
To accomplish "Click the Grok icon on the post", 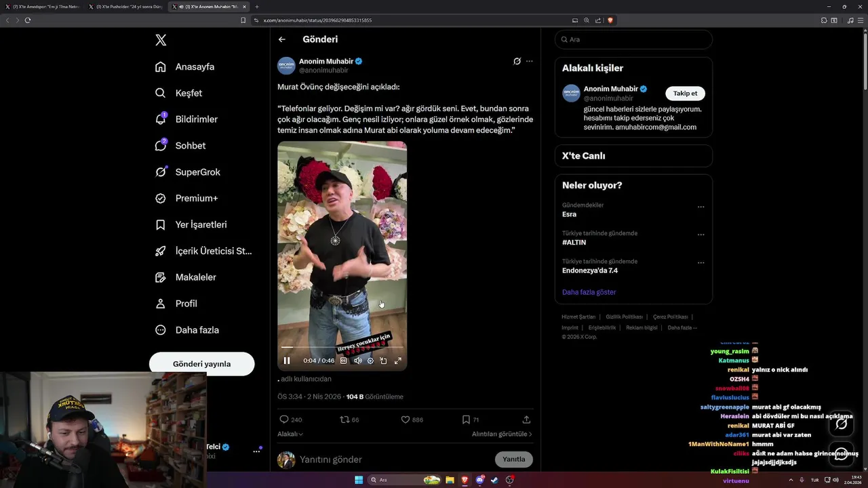I will (x=517, y=61).
